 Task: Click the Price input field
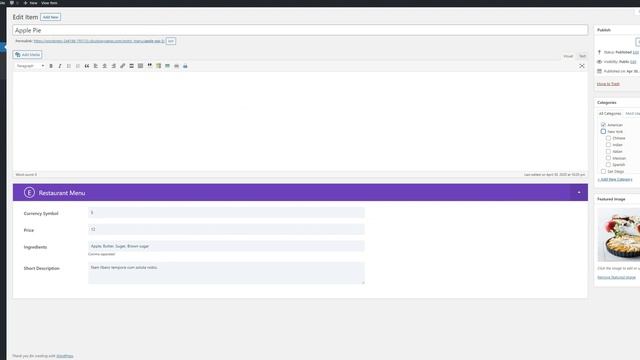pos(226,229)
